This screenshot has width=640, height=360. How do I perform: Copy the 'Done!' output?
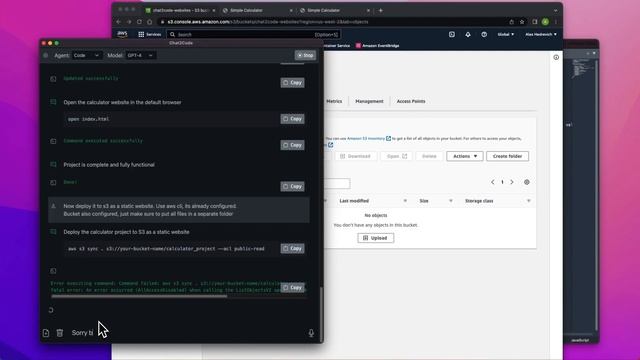tap(292, 187)
